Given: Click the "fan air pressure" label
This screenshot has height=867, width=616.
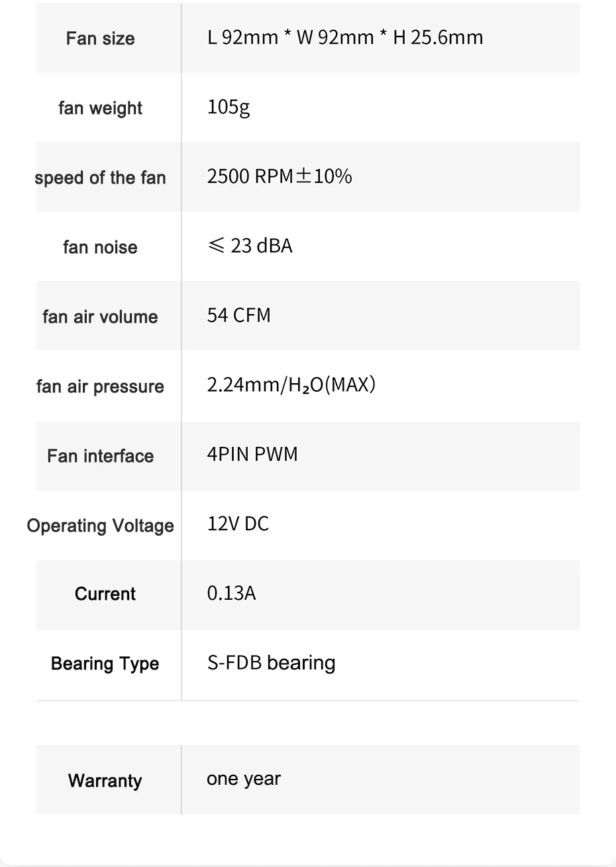Looking at the screenshot, I should 100,386.
